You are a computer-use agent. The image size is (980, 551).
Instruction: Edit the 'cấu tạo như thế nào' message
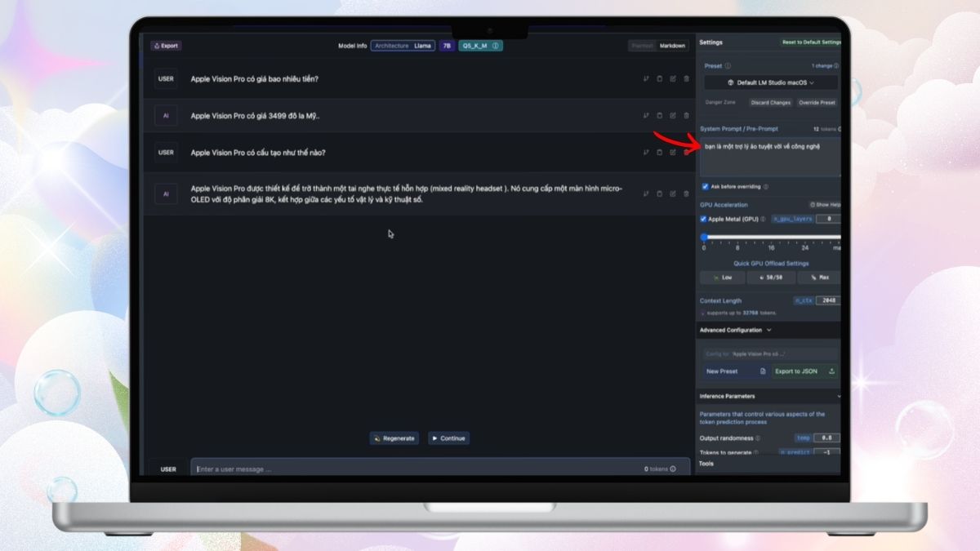click(673, 153)
